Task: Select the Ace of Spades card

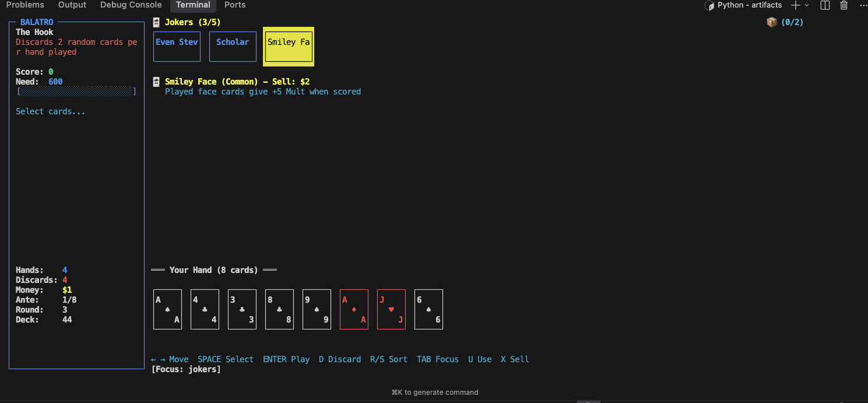Action: [x=167, y=309]
